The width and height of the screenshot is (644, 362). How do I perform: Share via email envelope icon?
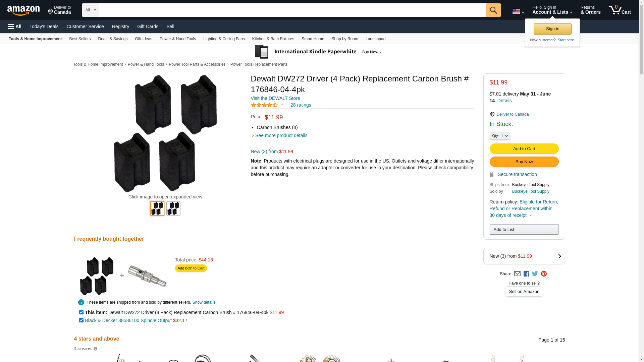click(x=517, y=274)
